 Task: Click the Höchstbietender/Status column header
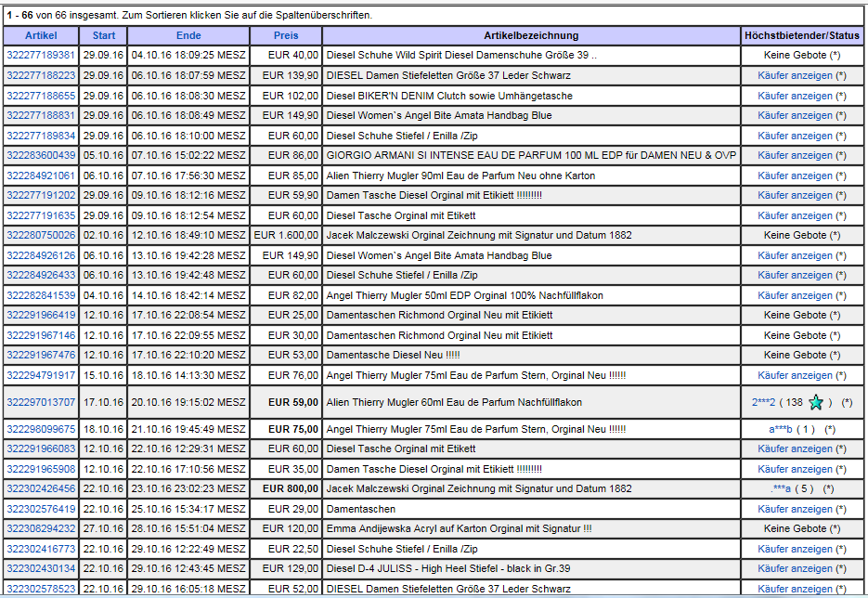point(801,35)
